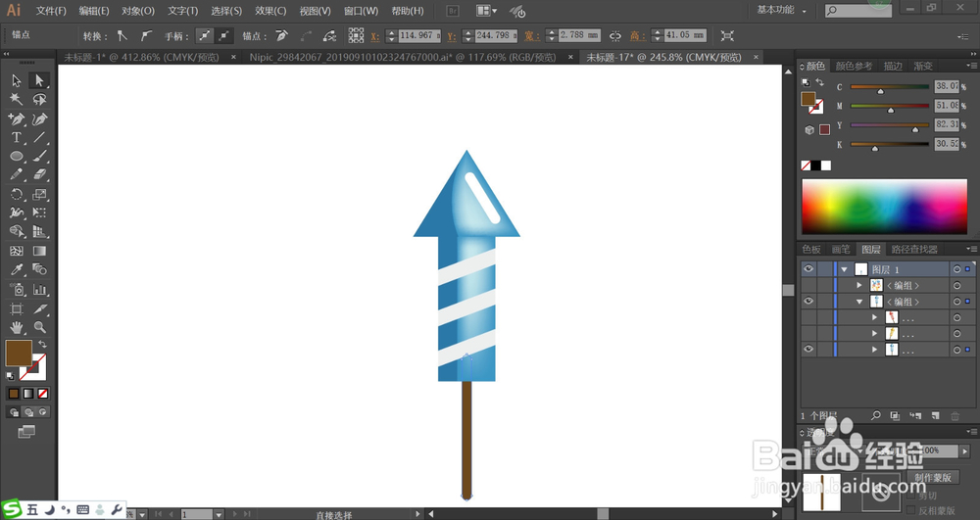Expand the blue rocket sublayer

pyautogui.click(x=874, y=350)
